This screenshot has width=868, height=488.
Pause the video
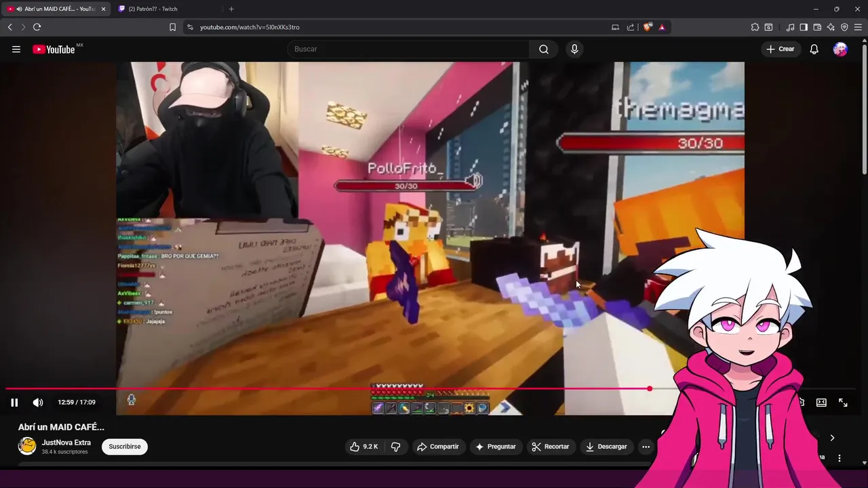click(14, 403)
